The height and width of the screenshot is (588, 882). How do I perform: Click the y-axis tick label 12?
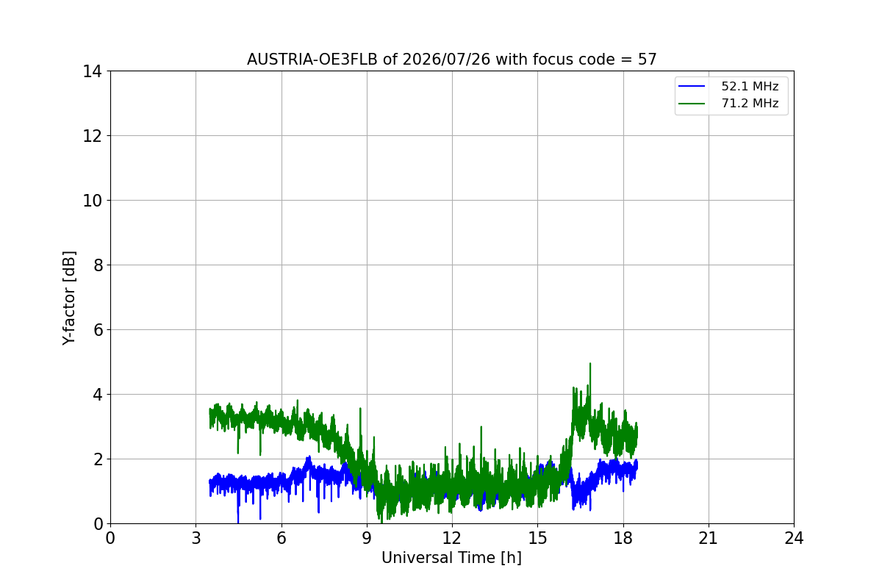point(93,136)
